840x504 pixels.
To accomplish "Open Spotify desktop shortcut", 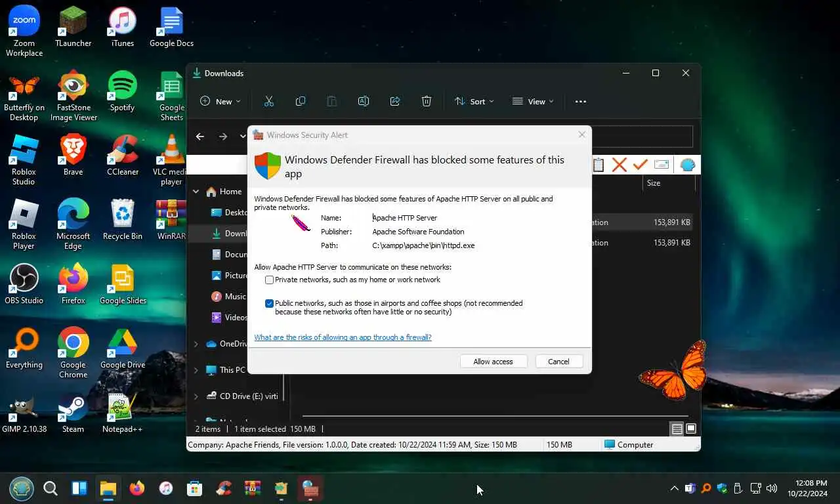I will (x=122, y=91).
